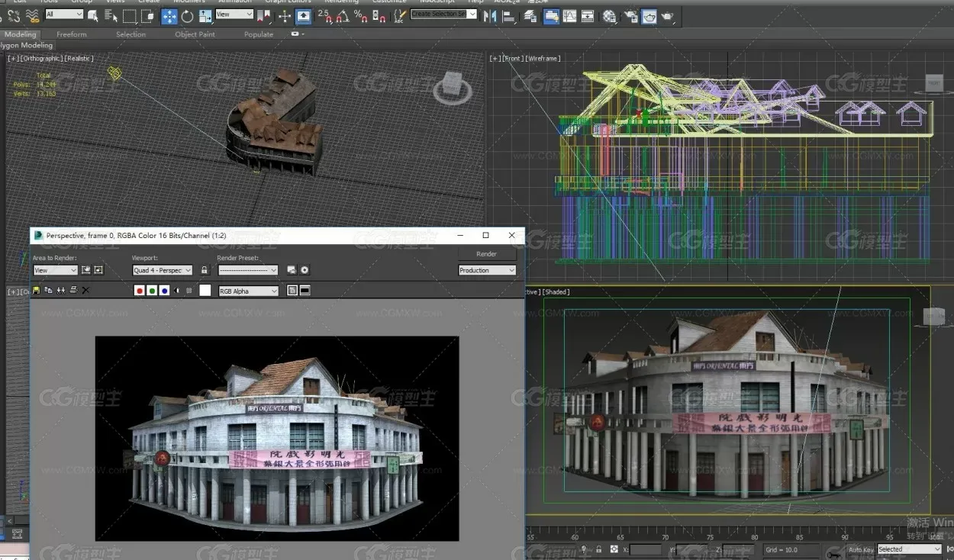Open the selection filter 'All' dropdown
This screenshot has height=560, width=954.
[x=64, y=14]
